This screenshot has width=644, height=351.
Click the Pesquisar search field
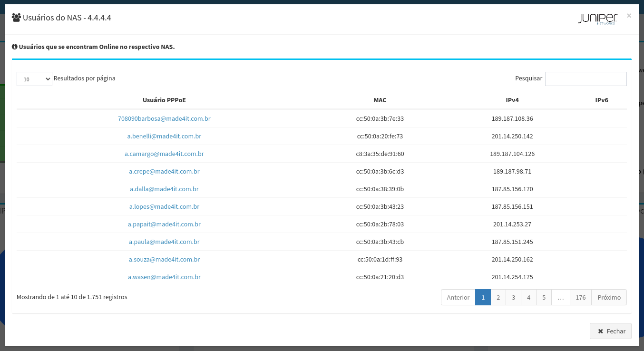click(x=585, y=79)
